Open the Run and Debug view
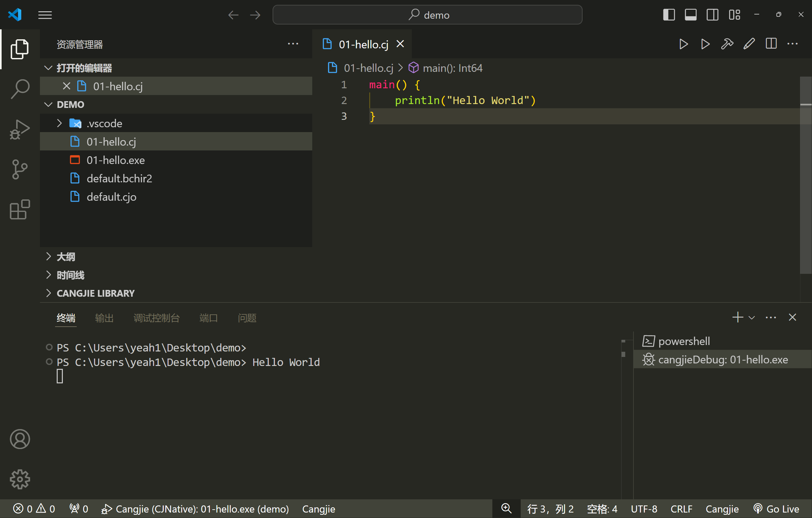The height and width of the screenshot is (518, 812). coord(20,129)
